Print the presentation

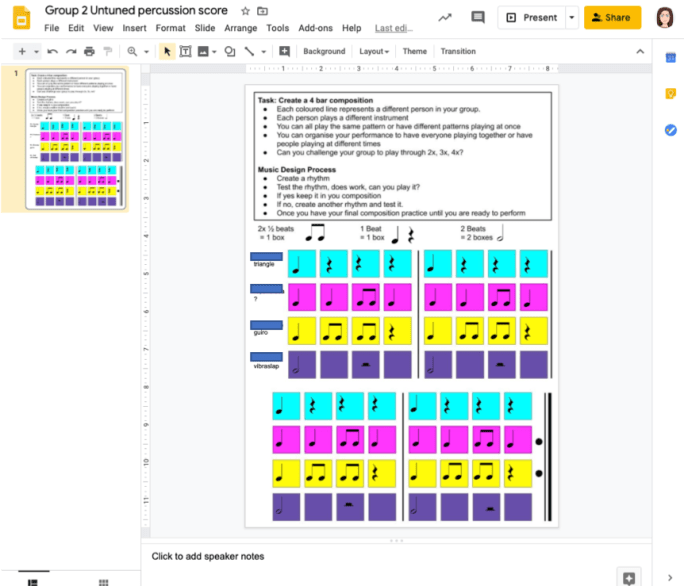(89, 51)
